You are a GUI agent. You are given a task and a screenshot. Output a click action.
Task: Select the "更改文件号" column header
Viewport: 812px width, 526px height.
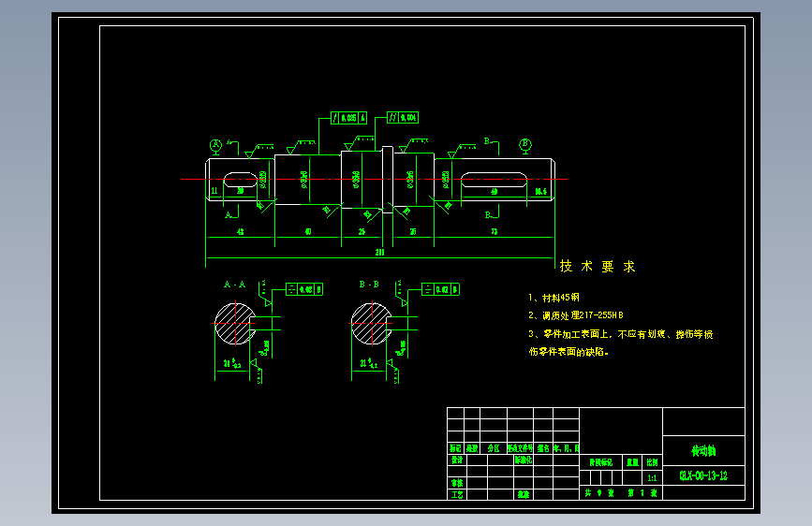(x=521, y=448)
